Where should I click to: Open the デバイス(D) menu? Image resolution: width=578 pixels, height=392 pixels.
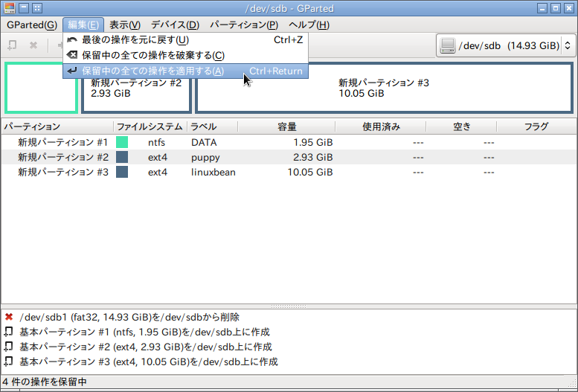click(175, 25)
